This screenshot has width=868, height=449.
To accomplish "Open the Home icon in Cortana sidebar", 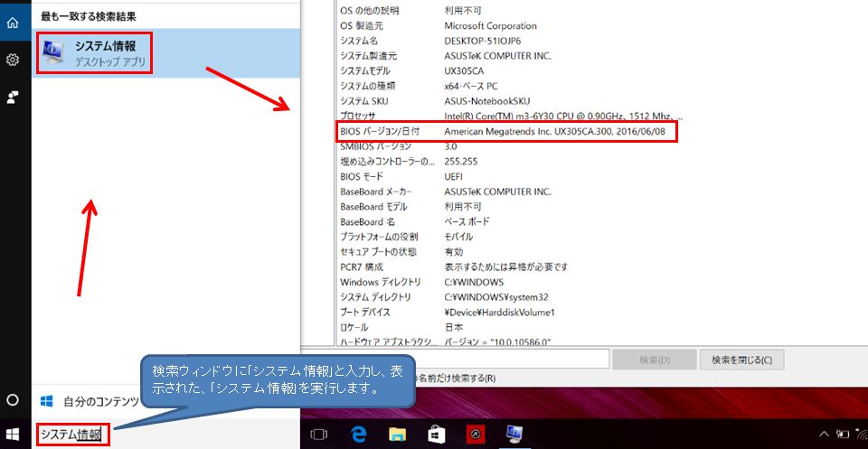I will (13, 23).
